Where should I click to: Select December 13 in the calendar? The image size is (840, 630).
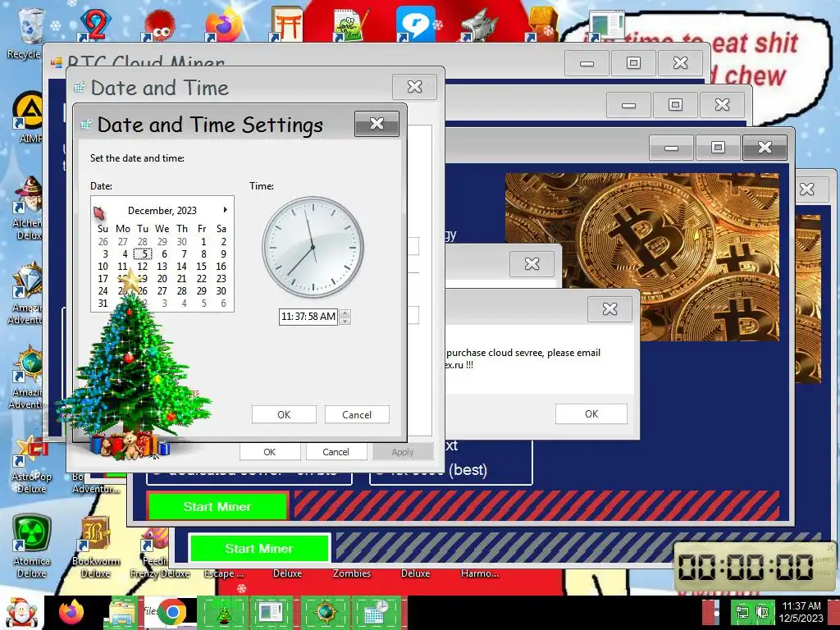point(162,267)
